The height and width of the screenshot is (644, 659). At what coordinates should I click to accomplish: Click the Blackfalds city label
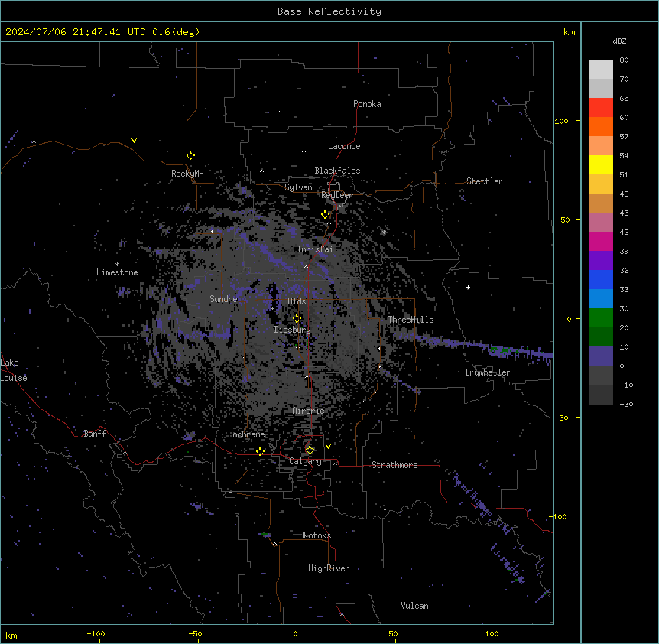tap(337, 171)
